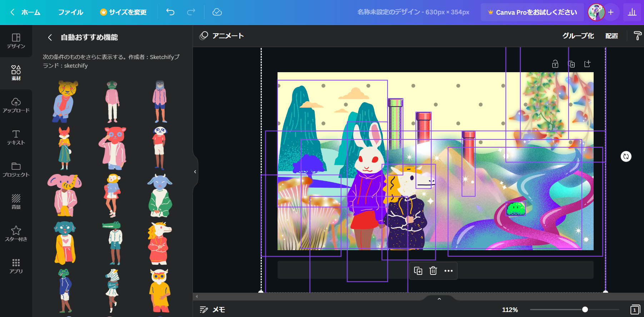Select the pink elephant character thumbnail
This screenshot has width=644, height=317.
(65, 195)
